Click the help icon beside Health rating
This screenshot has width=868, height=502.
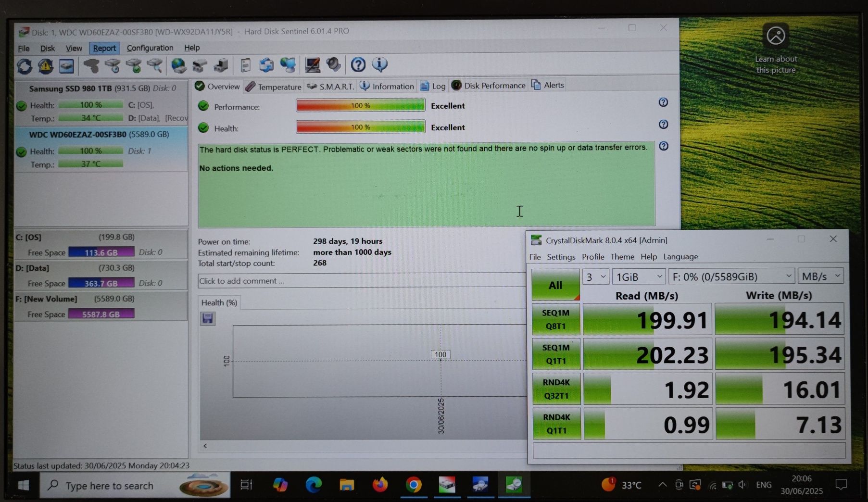click(x=663, y=125)
